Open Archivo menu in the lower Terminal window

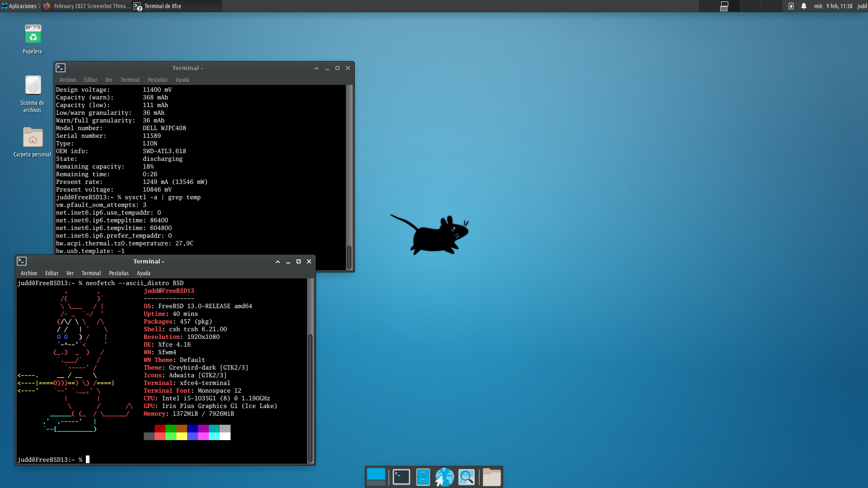coord(29,273)
